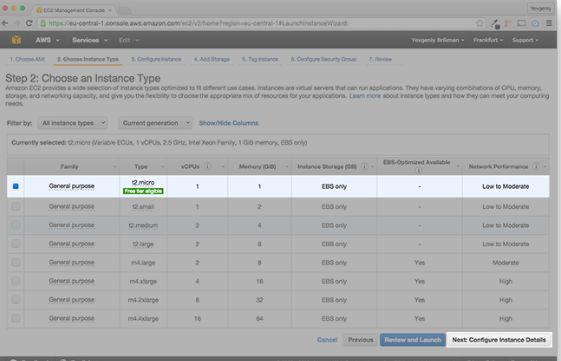Viewport: 561px width, 361px height.
Task: Click the Free tier eligible badge
Action: pyautogui.click(x=143, y=191)
